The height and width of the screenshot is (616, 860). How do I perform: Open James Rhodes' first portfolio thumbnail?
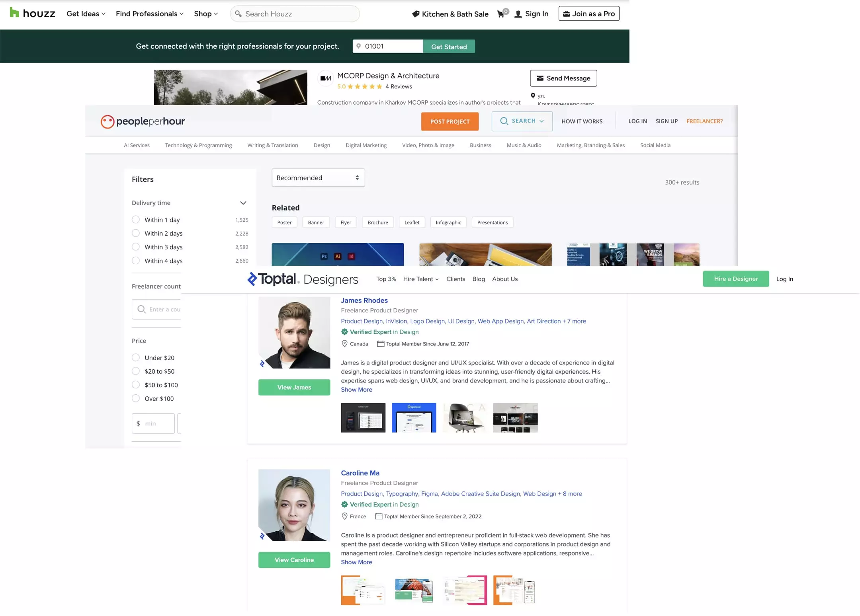363,417
